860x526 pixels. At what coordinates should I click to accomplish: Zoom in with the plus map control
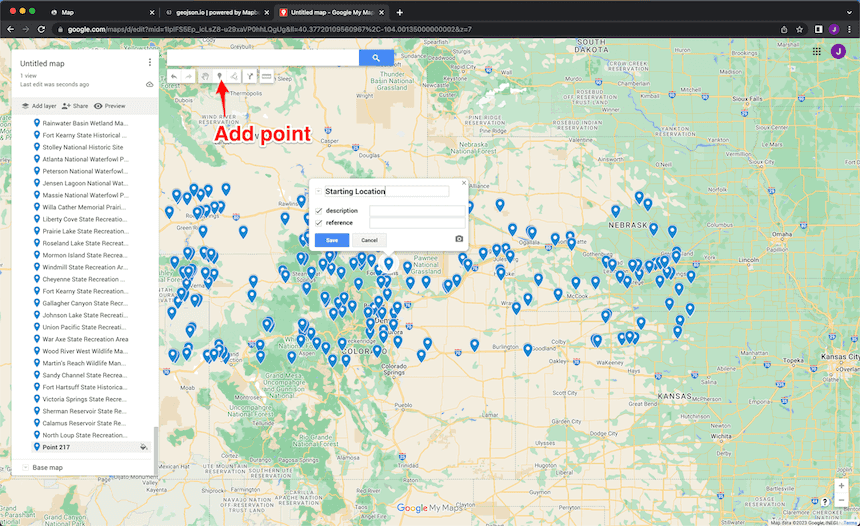point(841,485)
